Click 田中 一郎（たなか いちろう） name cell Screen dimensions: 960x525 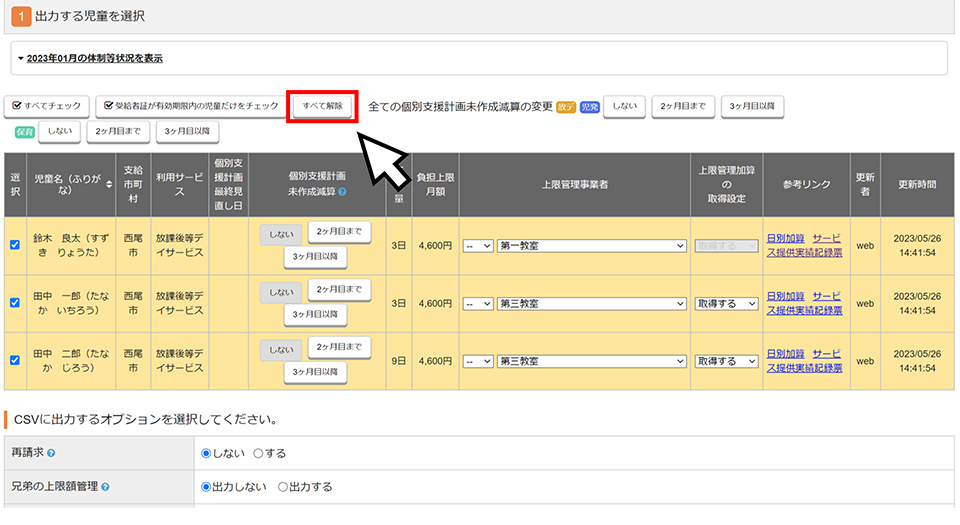(71, 303)
